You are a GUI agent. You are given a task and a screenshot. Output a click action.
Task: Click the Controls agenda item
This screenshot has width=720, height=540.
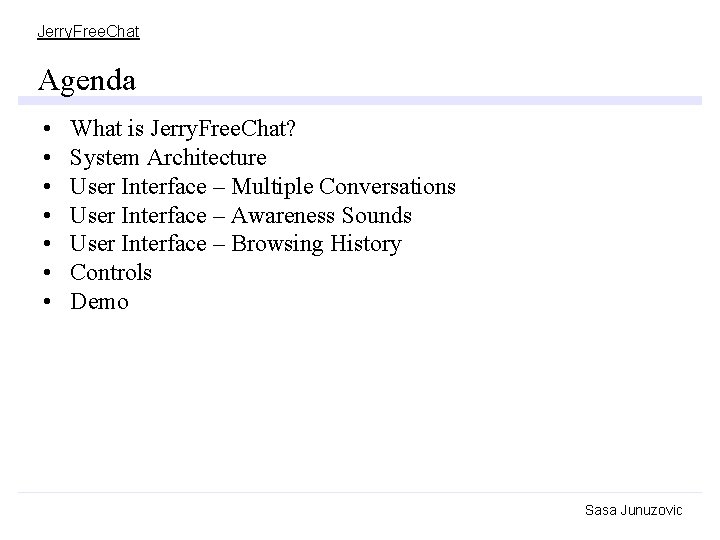pyautogui.click(x=111, y=272)
